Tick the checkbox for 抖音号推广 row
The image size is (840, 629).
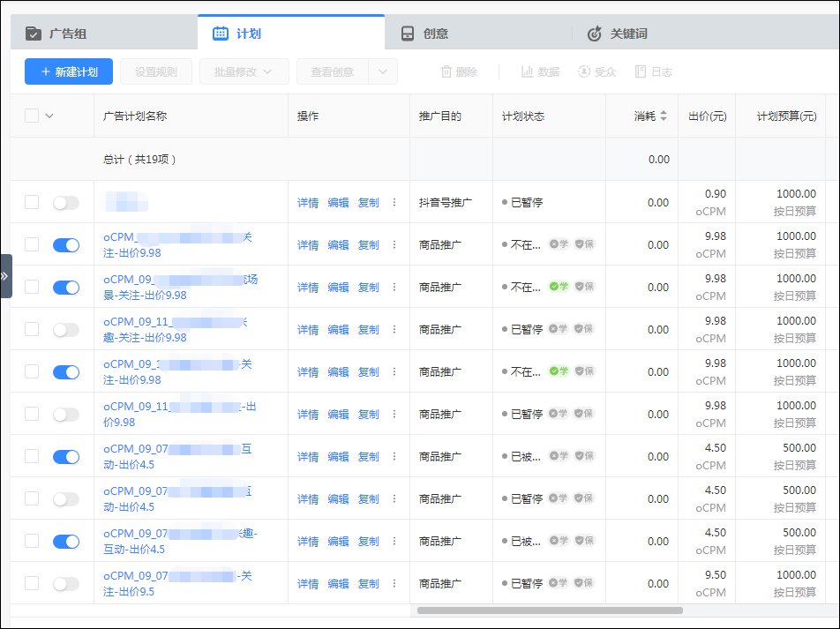coord(32,202)
